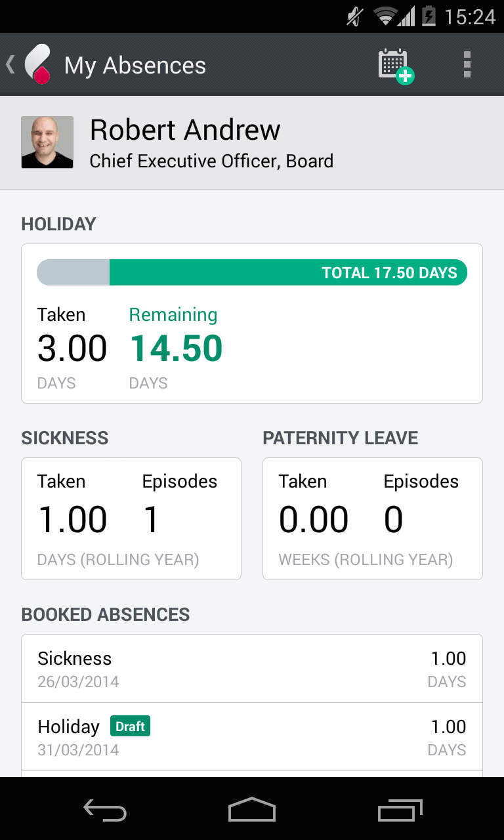The image size is (504, 840).
Task: Tap the battery status bar icon
Action: 429,16
